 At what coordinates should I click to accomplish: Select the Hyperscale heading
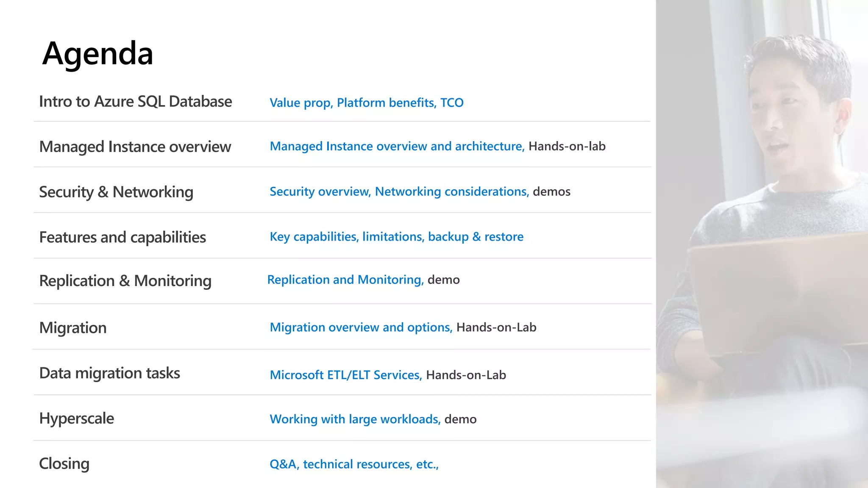click(x=76, y=419)
